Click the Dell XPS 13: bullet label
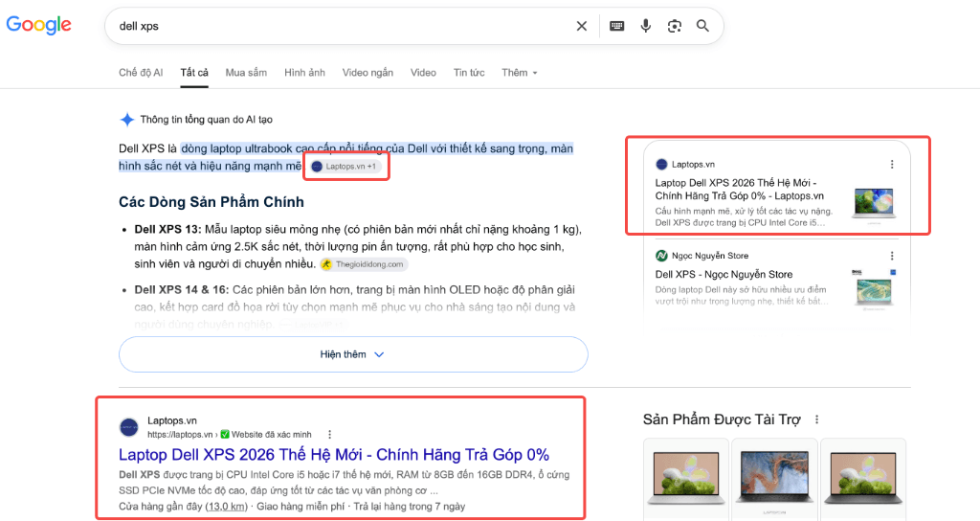 (167, 230)
